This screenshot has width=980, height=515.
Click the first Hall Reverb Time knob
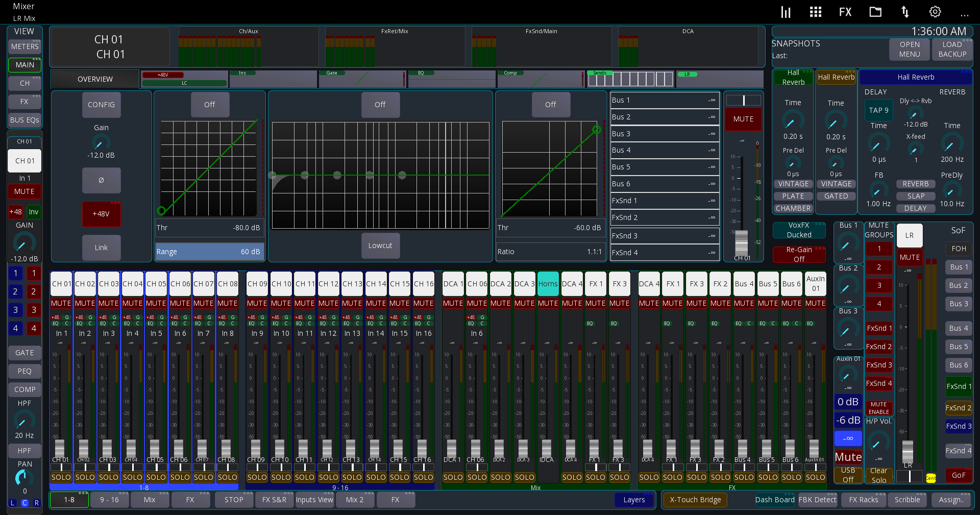tap(792, 121)
